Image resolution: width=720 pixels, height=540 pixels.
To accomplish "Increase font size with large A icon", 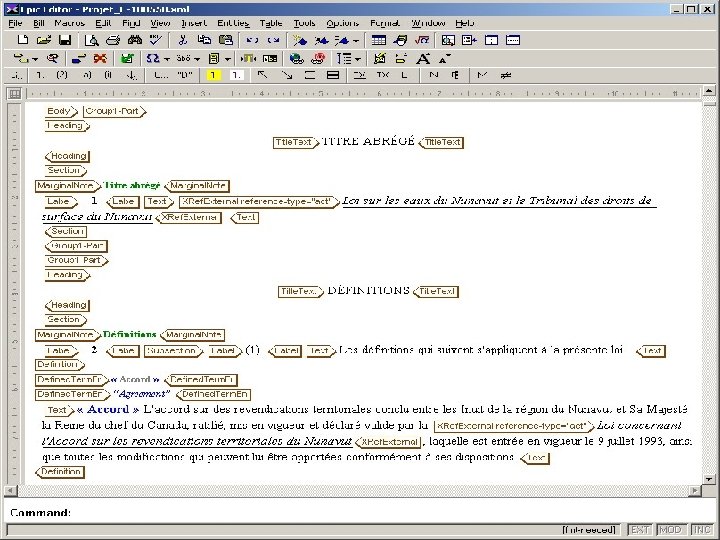I will (423, 58).
